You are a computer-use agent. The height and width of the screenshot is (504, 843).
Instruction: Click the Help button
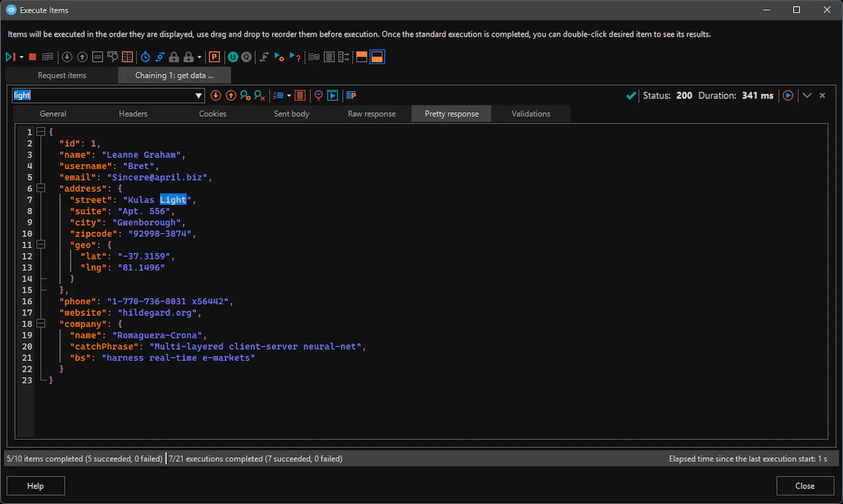pyautogui.click(x=35, y=486)
